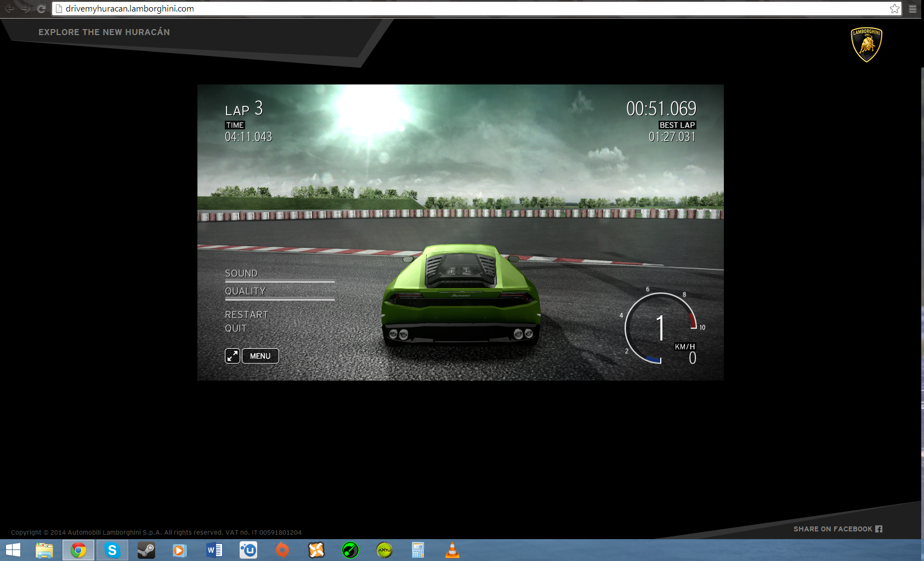Go back using the browser back arrow

[x=9, y=9]
